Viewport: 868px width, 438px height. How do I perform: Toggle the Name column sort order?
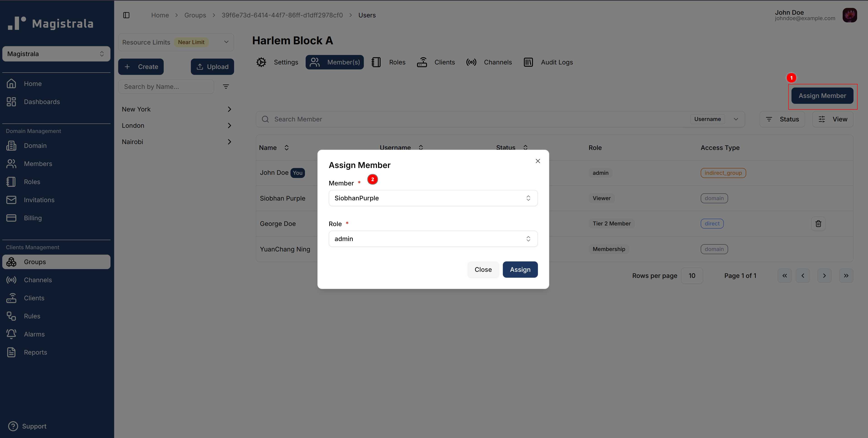click(x=286, y=147)
